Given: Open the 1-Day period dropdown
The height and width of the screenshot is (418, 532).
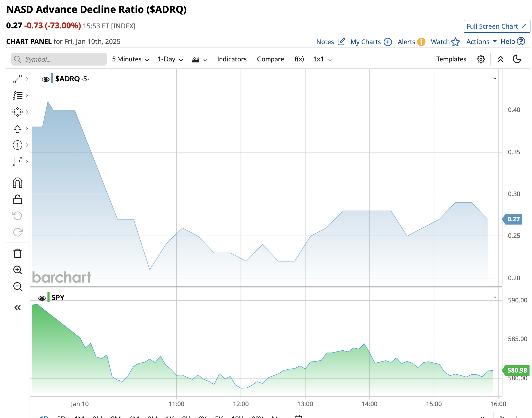Looking at the screenshot, I should 170,59.
